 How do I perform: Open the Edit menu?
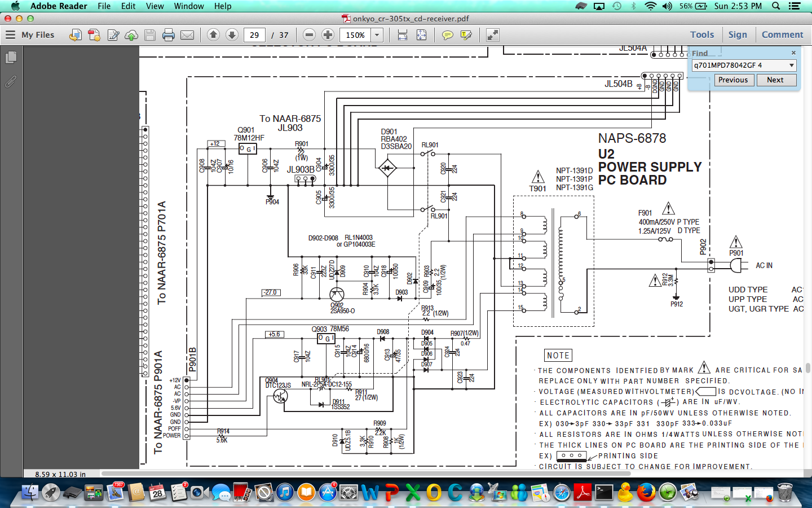point(128,6)
